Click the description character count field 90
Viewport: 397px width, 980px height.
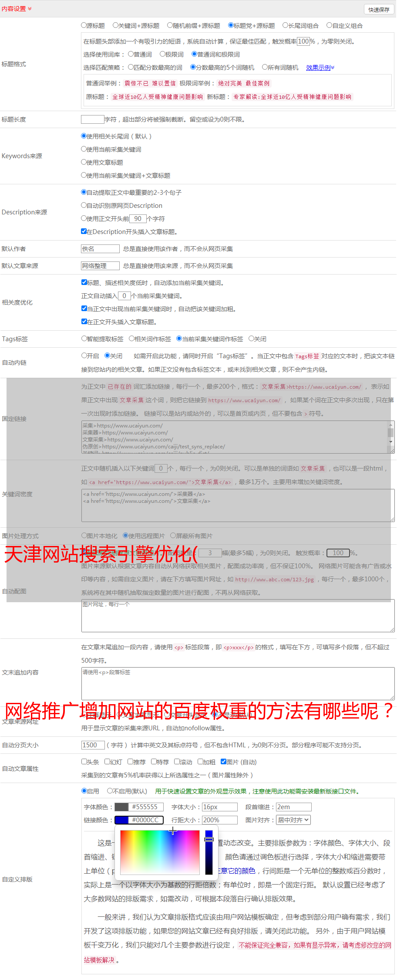click(138, 219)
